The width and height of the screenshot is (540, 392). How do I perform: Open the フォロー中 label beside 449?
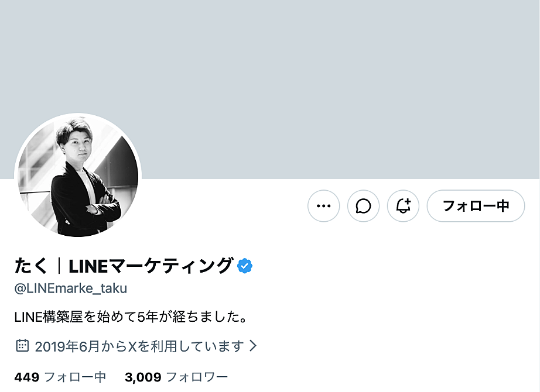click(x=75, y=377)
